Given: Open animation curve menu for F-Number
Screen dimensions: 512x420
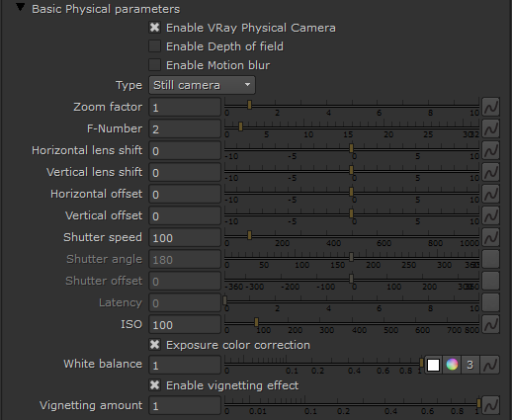Looking at the screenshot, I should [490, 128].
